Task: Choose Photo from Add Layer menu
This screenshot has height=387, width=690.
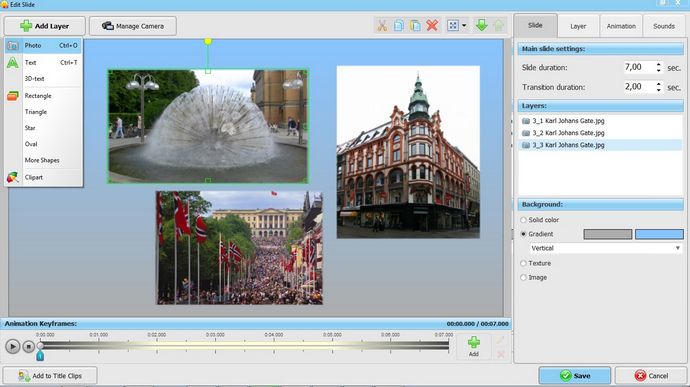Action: click(x=43, y=45)
